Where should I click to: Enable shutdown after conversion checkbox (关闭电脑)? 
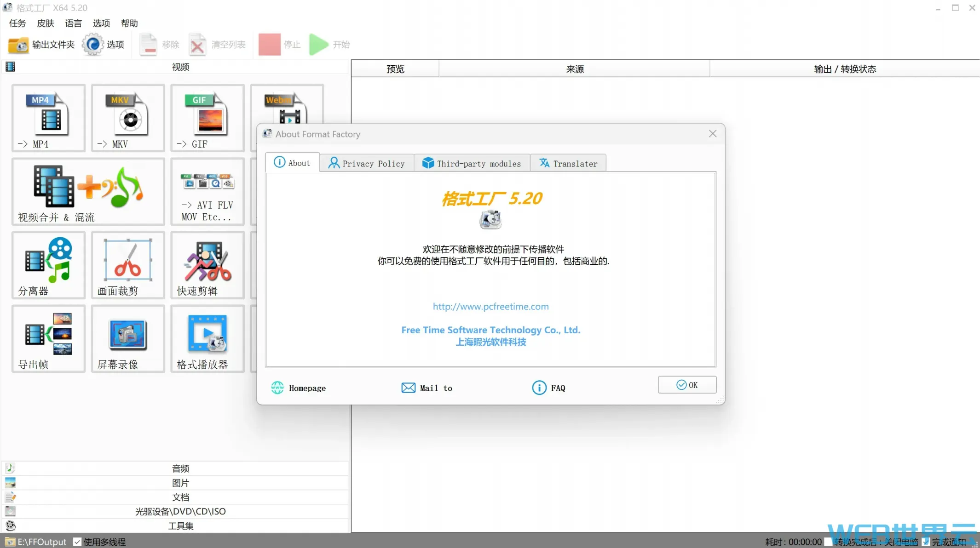point(829,542)
